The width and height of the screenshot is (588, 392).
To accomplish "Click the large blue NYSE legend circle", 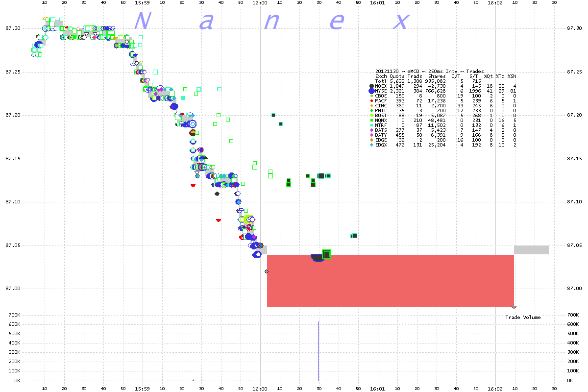I will (371, 91).
